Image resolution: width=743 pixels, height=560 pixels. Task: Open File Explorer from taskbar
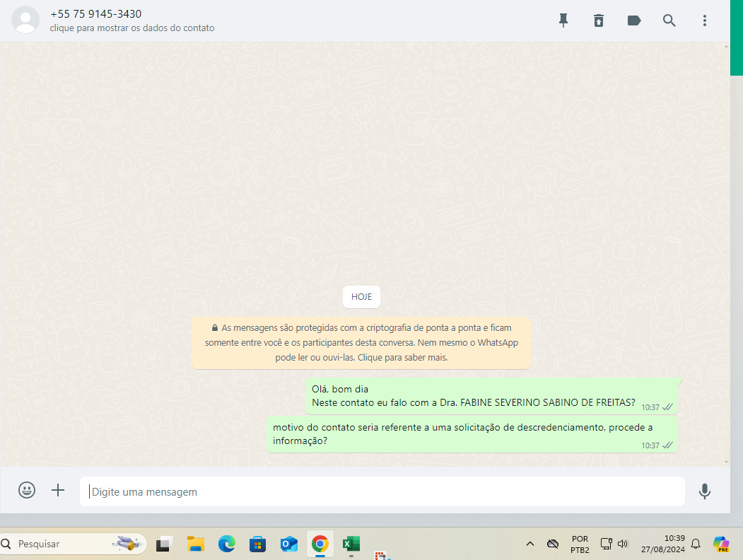click(195, 544)
